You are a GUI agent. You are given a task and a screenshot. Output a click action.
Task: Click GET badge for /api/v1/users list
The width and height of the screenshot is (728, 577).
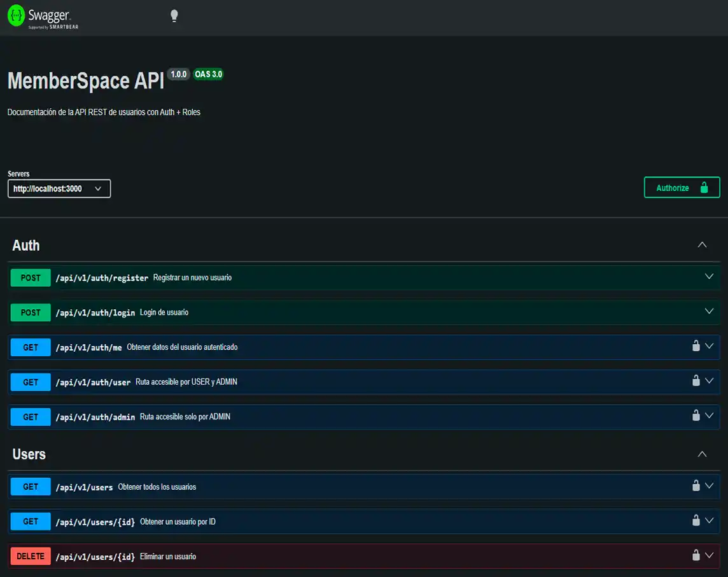pyautogui.click(x=31, y=487)
